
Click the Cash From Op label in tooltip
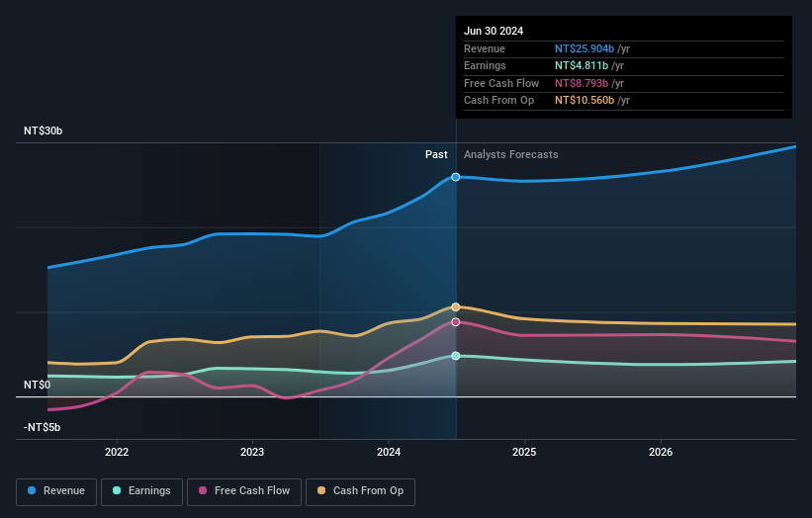click(498, 101)
